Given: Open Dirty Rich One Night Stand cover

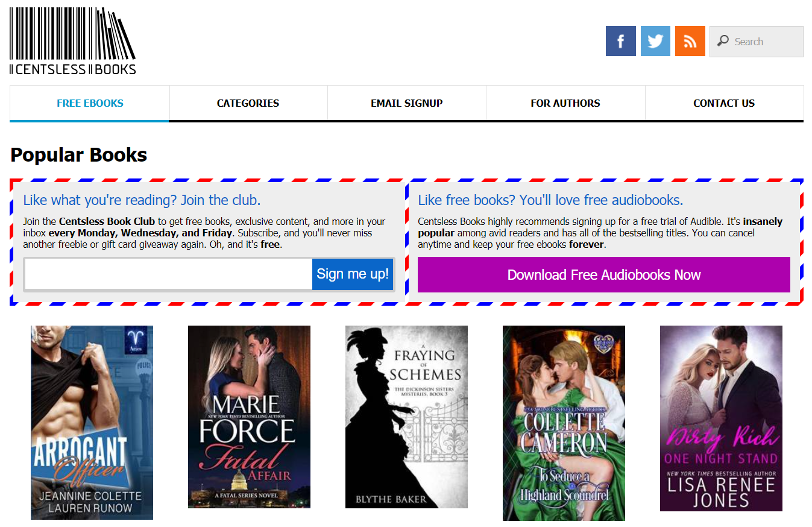Looking at the screenshot, I should [721, 418].
